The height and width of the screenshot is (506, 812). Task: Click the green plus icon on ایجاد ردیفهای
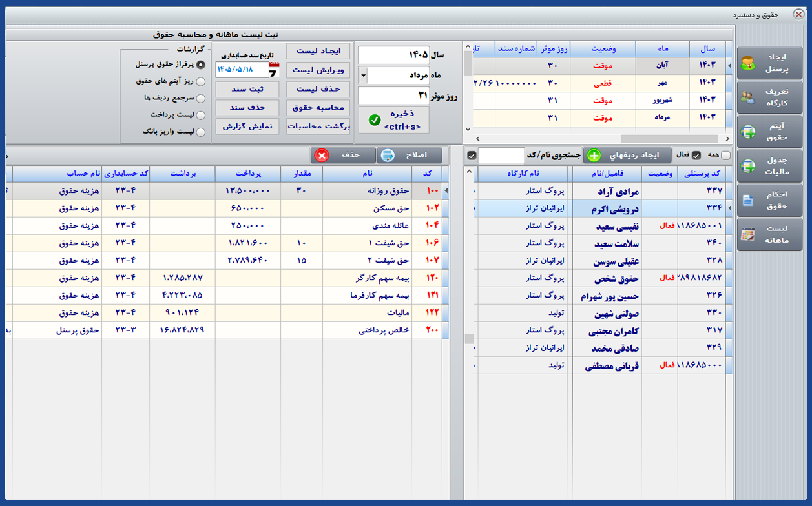[594, 156]
